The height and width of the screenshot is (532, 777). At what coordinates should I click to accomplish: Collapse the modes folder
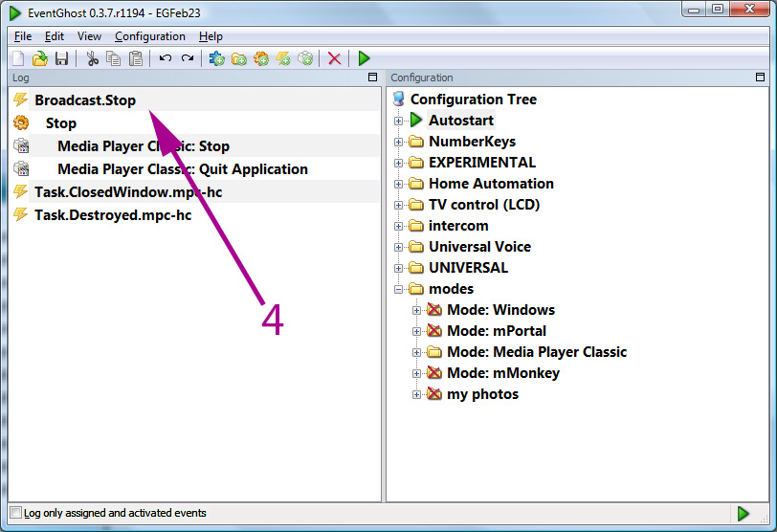click(x=398, y=289)
